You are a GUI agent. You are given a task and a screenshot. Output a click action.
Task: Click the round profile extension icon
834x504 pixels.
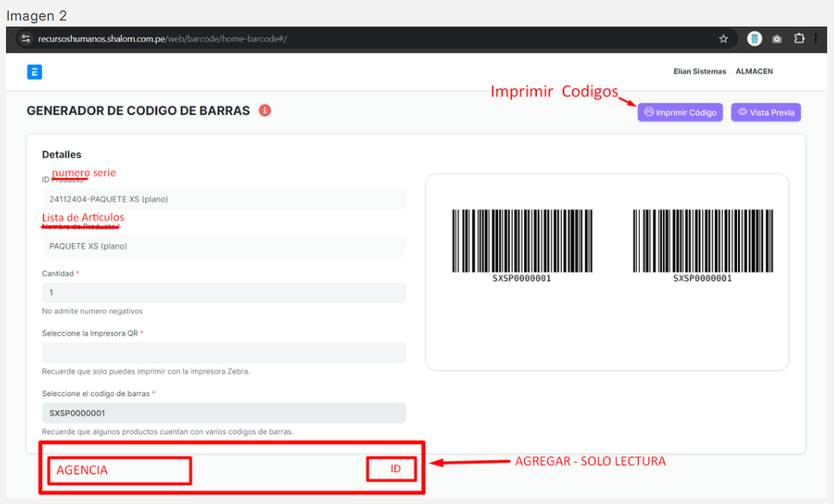pyautogui.click(x=754, y=39)
